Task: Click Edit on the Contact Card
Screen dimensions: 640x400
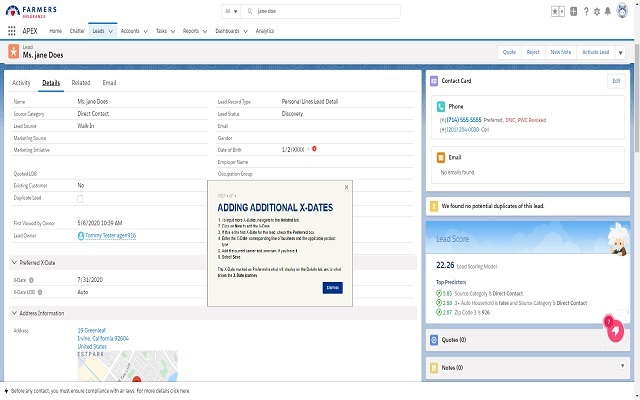Action: click(x=616, y=81)
